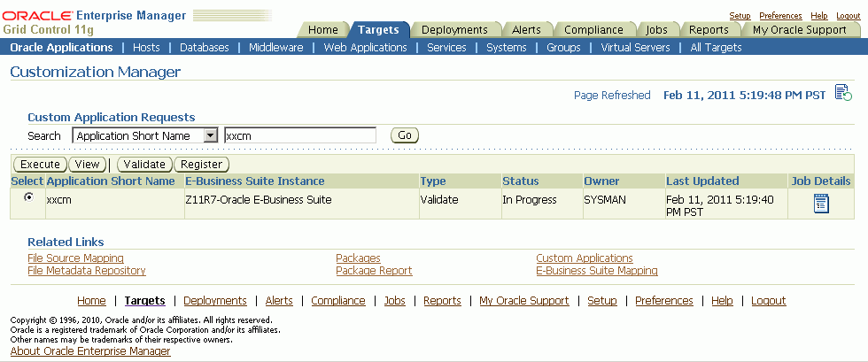This screenshot has height=362, width=868.
Task: Click the page refresh icon
Action: point(843,93)
